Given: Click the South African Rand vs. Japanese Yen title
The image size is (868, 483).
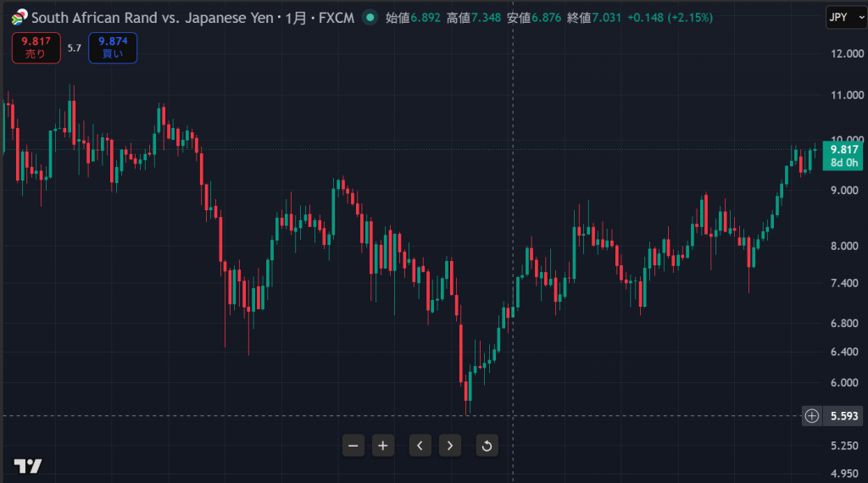Looking at the screenshot, I should [153, 18].
